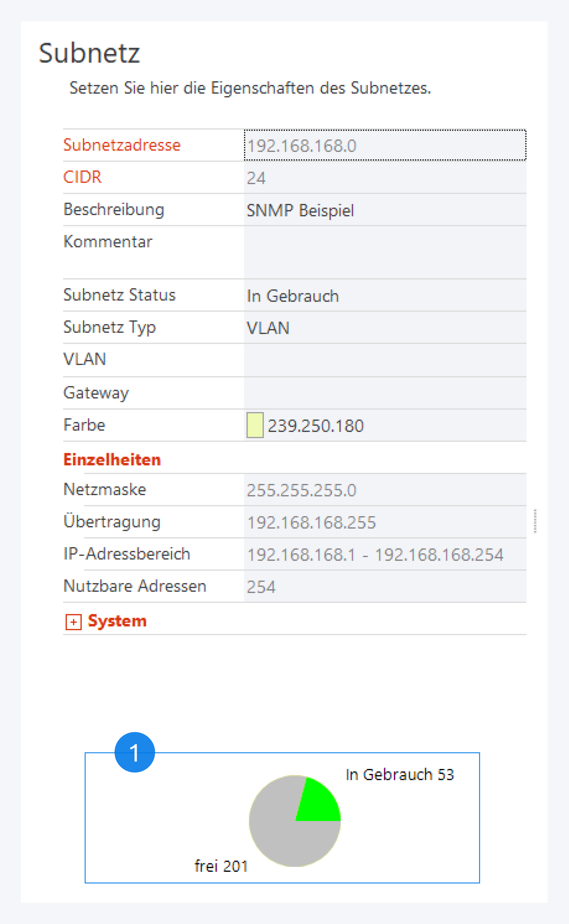The width and height of the screenshot is (569, 924).
Task: Click the Subnetzadresse field showing 192.168.168.0
Action: 385,145
